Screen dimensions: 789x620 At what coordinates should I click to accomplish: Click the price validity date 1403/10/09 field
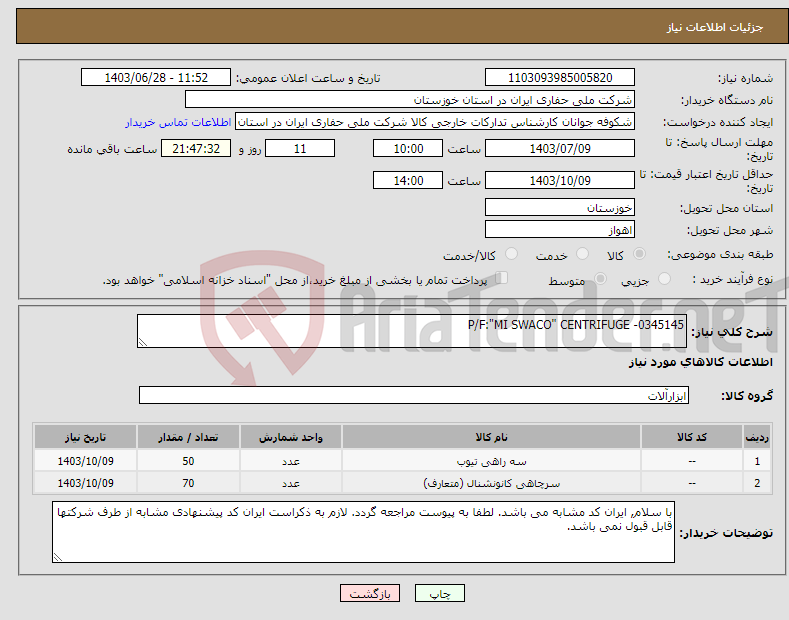(x=560, y=180)
